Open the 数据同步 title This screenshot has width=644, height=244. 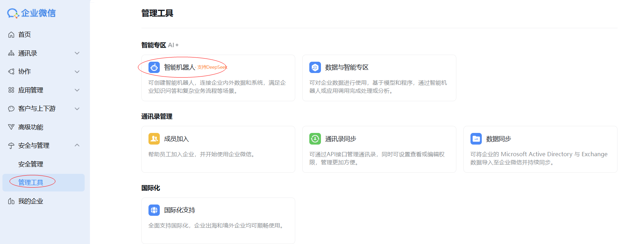tap(499, 139)
